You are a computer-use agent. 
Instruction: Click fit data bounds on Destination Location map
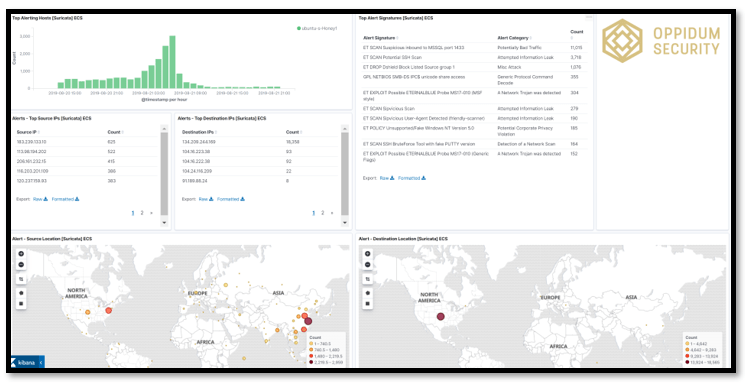[367, 279]
